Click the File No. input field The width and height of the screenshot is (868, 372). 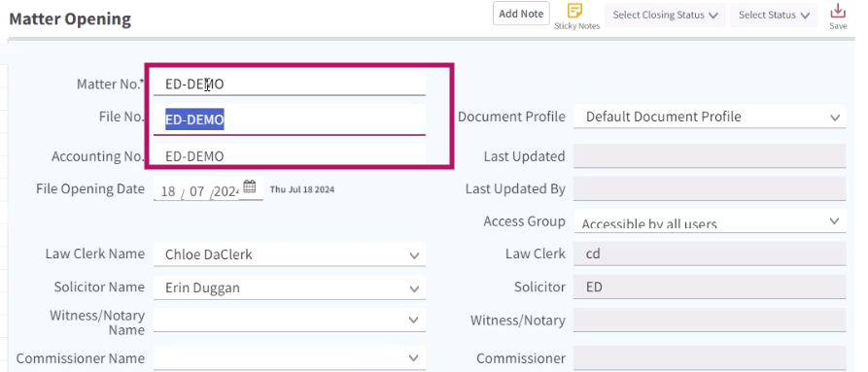(290, 119)
